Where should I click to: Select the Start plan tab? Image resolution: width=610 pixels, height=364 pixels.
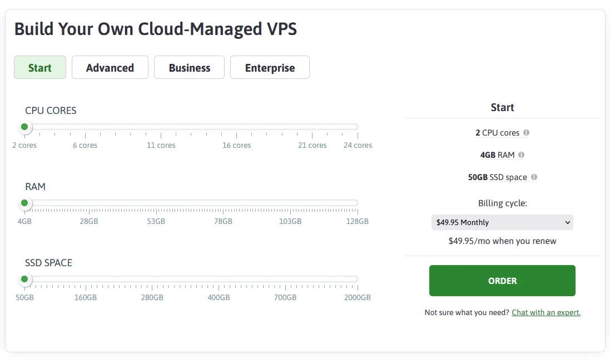pos(39,67)
